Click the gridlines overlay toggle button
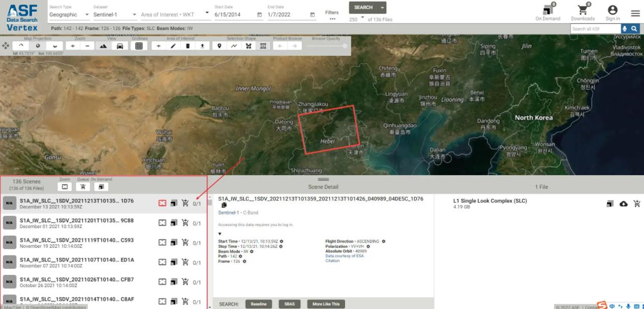The height and width of the screenshot is (309, 644). click(138, 46)
